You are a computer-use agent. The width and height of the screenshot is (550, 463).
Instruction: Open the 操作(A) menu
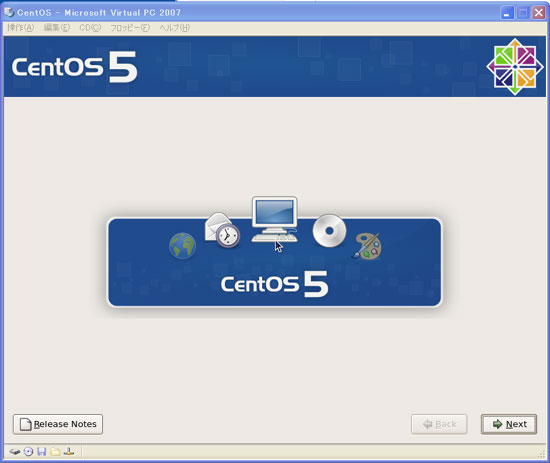pos(21,28)
